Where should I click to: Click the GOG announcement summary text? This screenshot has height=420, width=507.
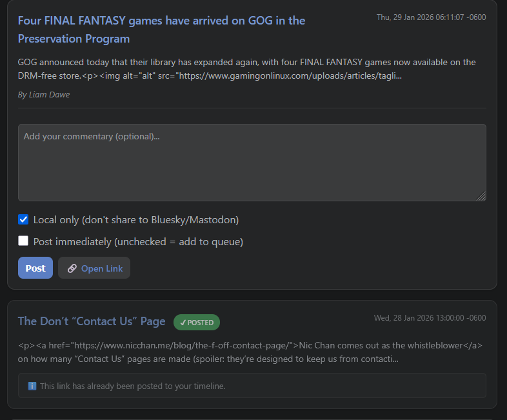click(x=246, y=69)
